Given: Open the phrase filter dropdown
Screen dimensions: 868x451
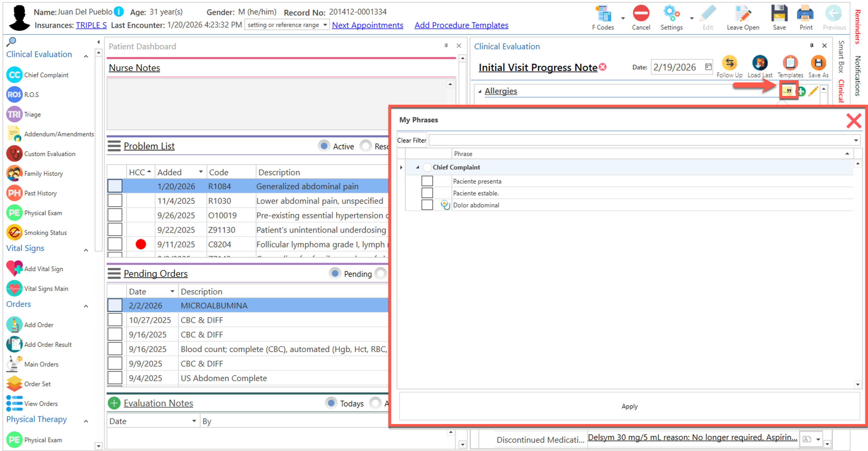Looking at the screenshot, I should coord(856,140).
